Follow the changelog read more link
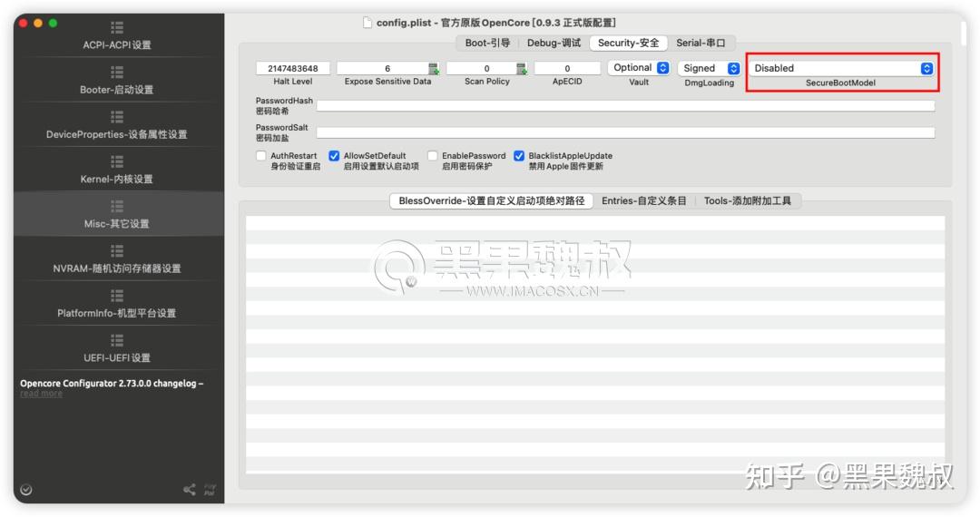Viewport: 980px width, 517px height. pyautogui.click(x=41, y=394)
